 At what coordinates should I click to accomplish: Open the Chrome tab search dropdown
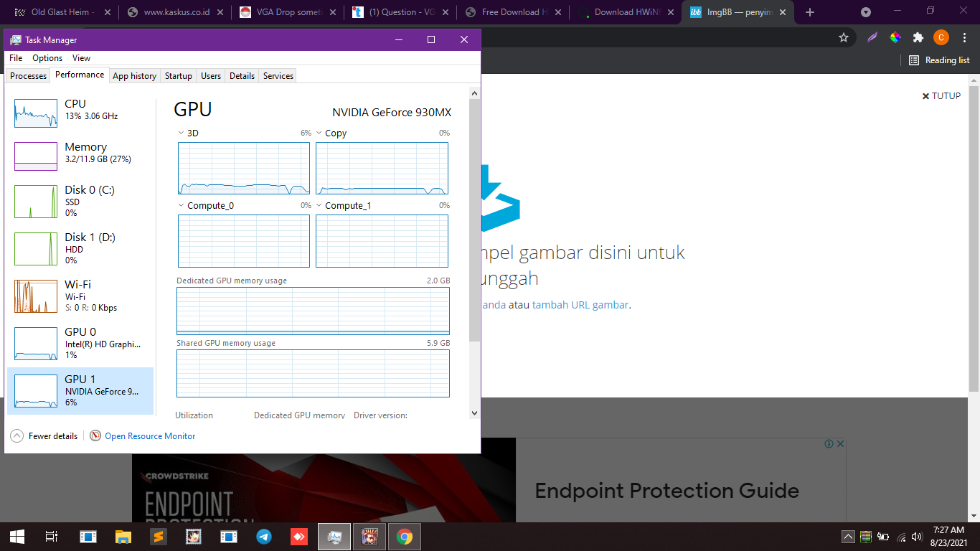coord(866,12)
